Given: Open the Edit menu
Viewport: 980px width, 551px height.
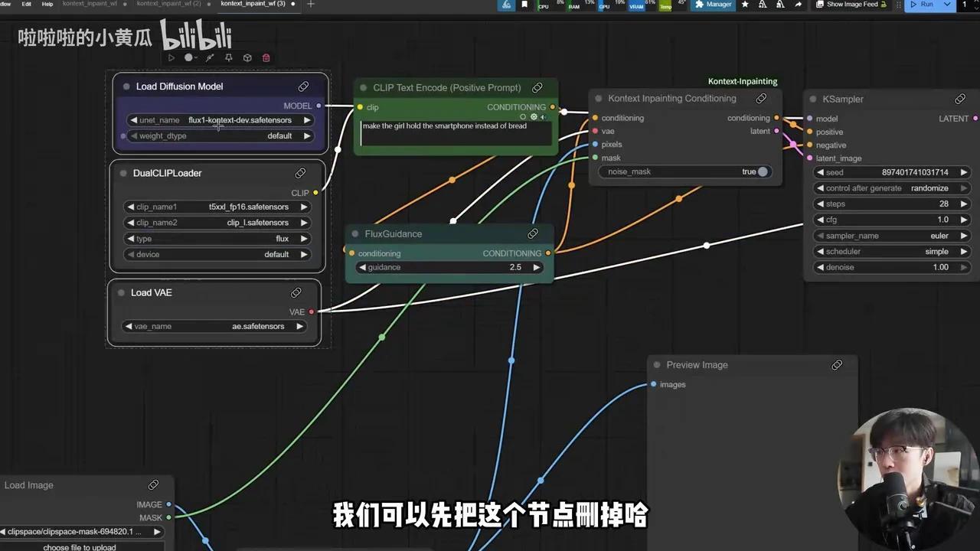Looking at the screenshot, I should pyautogui.click(x=25, y=3).
